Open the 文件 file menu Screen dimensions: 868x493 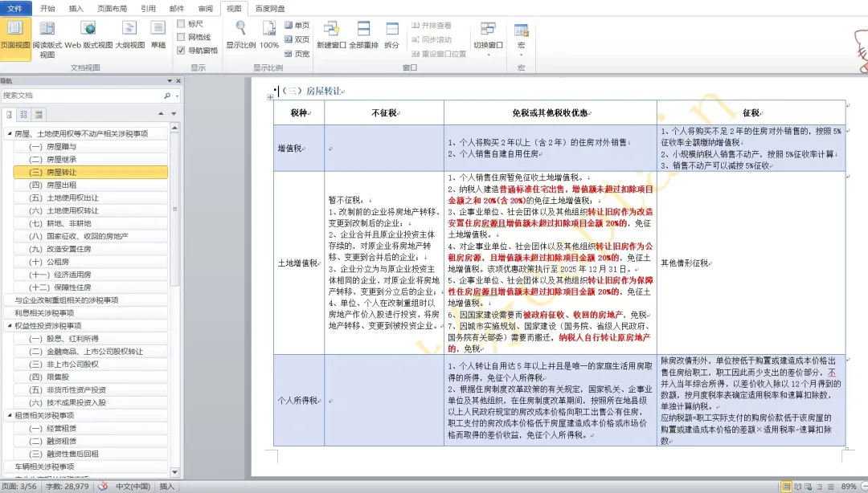[15, 8]
